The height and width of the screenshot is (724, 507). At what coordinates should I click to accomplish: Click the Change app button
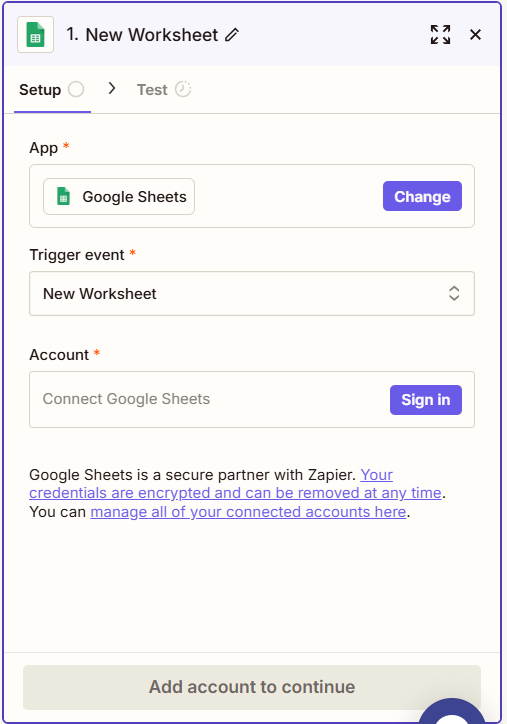point(422,196)
